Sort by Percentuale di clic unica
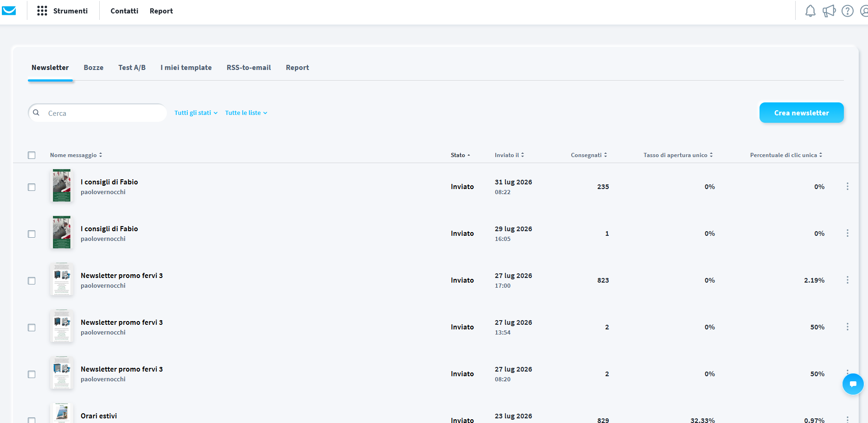Image resolution: width=868 pixels, height=423 pixels. coord(786,155)
